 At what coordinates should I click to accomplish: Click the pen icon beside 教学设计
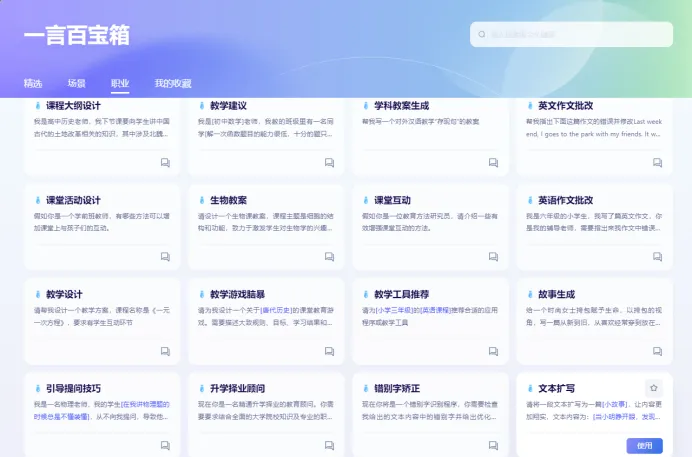[38, 294]
